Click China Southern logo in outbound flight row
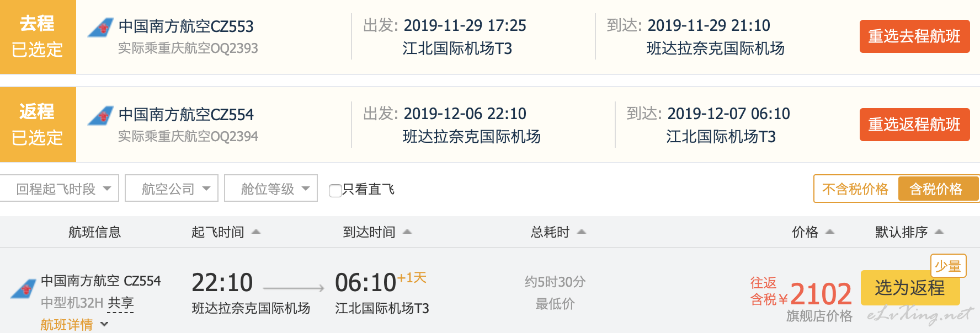This screenshot has height=333, width=980. (x=101, y=28)
